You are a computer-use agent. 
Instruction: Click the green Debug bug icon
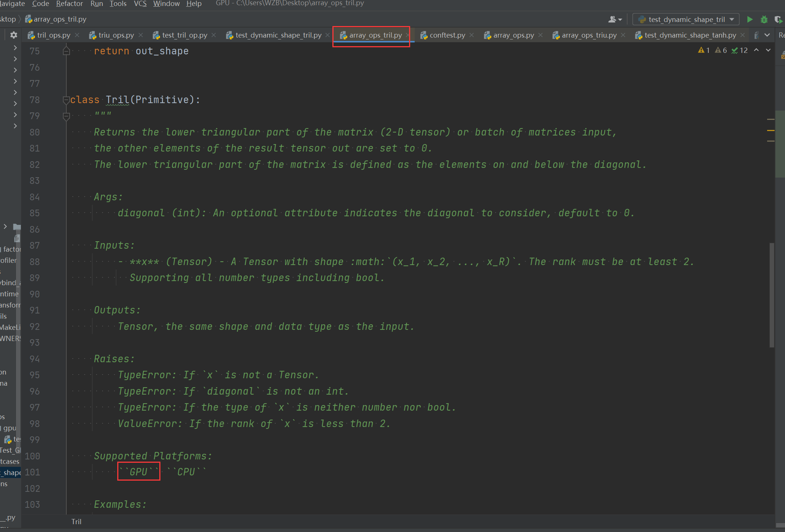tap(764, 19)
